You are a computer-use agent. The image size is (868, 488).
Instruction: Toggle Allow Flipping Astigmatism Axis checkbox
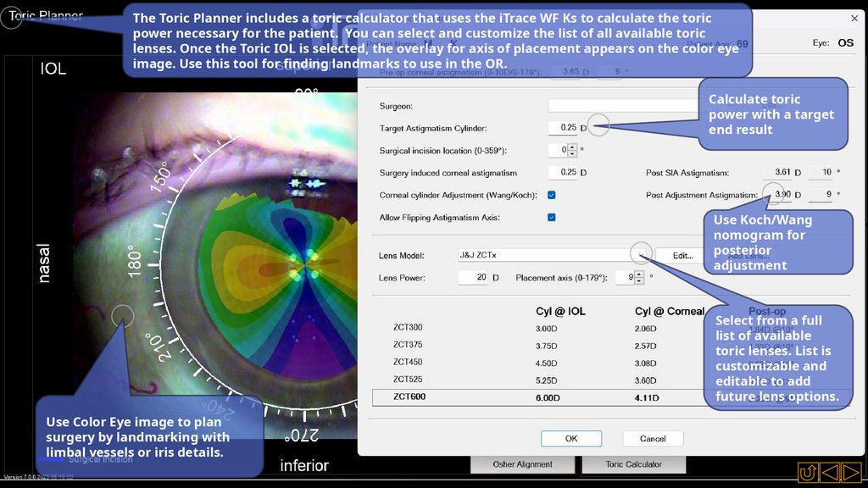tap(551, 217)
